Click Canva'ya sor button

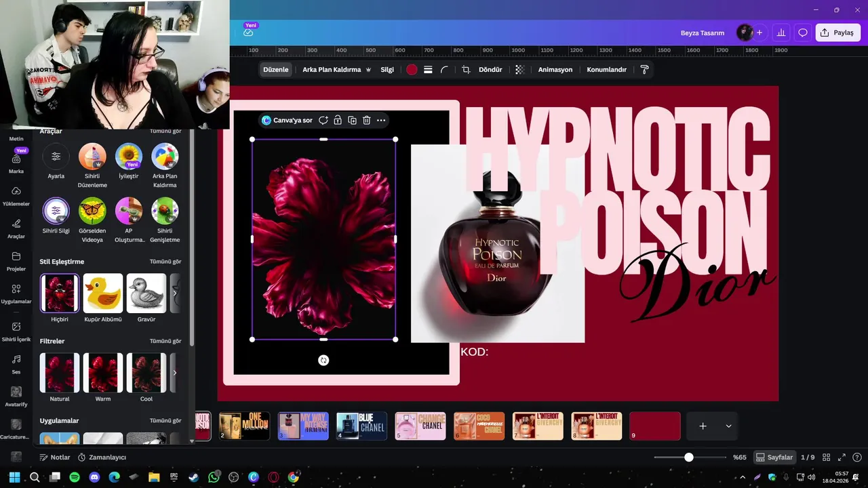click(287, 120)
